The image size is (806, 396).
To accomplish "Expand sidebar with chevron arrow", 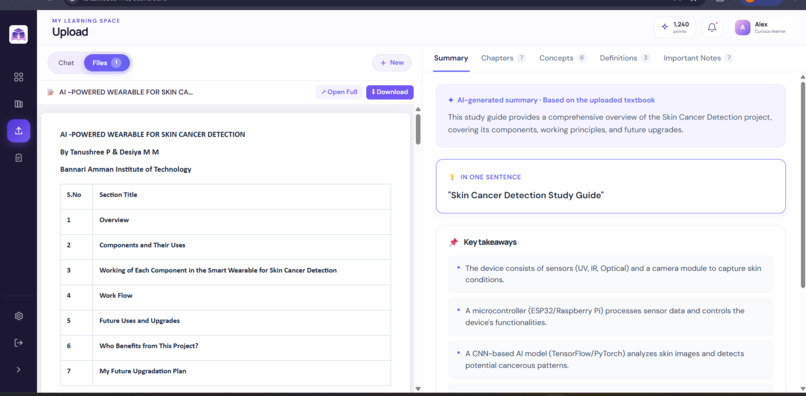I will pos(19,369).
